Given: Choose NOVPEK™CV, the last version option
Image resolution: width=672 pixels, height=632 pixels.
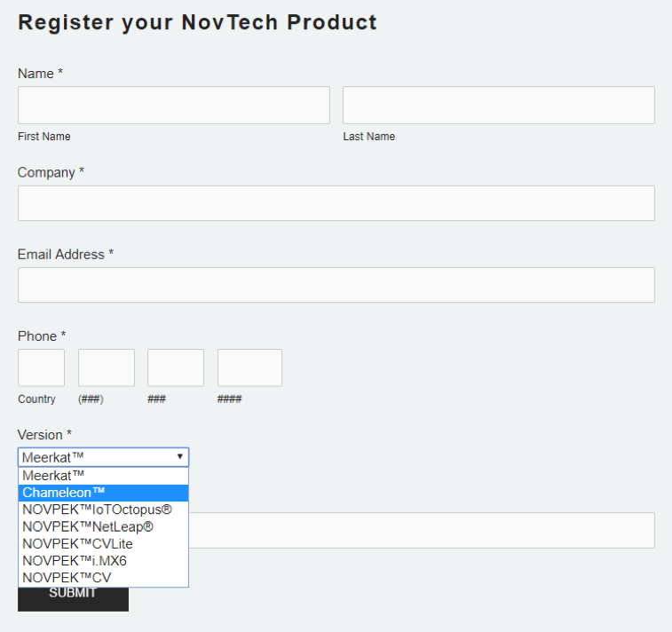Looking at the screenshot, I should (x=103, y=577).
